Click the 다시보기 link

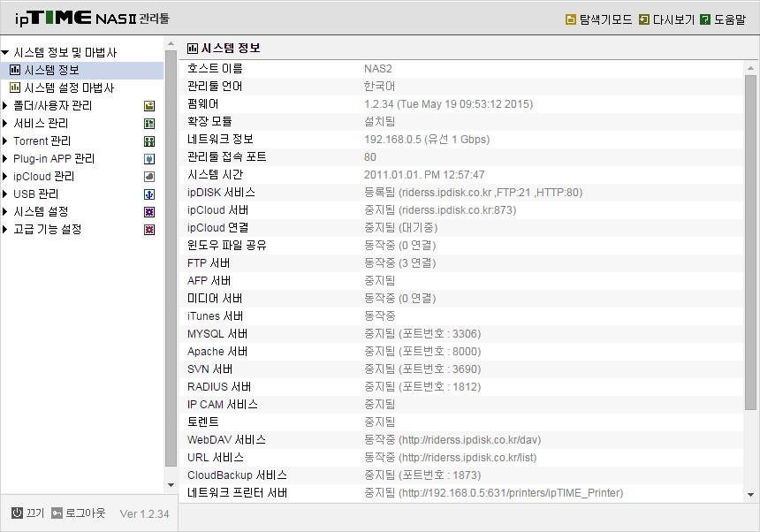[x=673, y=19]
